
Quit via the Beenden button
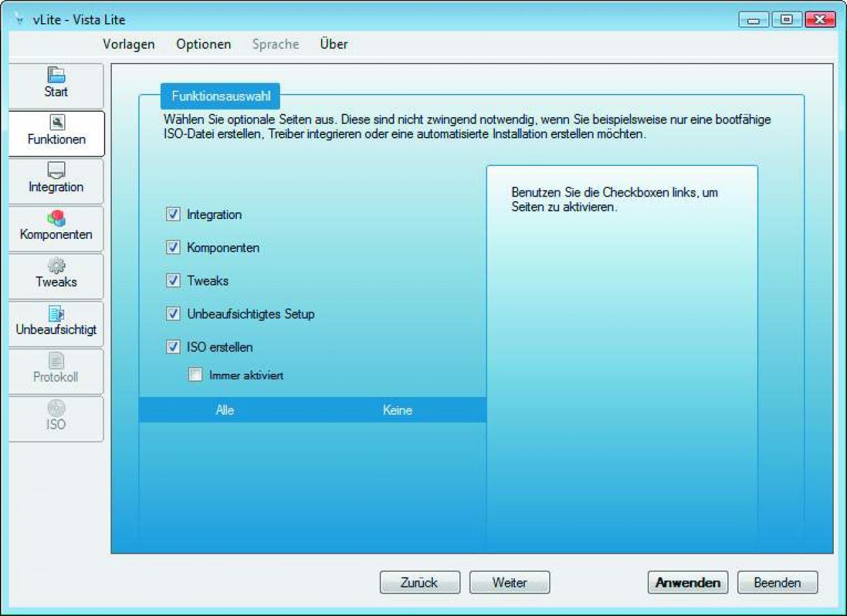coord(778,583)
